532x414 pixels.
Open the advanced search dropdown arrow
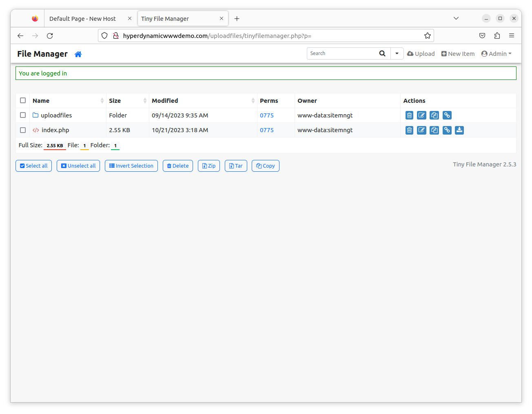click(x=397, y=53)
